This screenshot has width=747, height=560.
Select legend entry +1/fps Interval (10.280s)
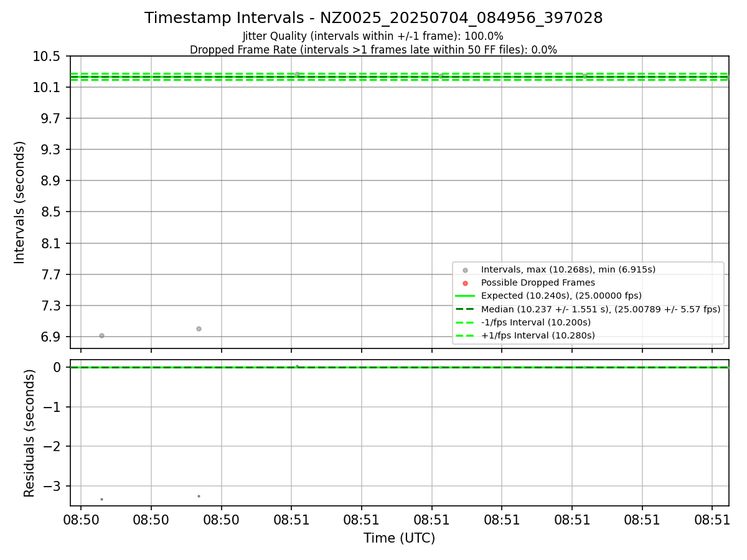coord(538,335)
